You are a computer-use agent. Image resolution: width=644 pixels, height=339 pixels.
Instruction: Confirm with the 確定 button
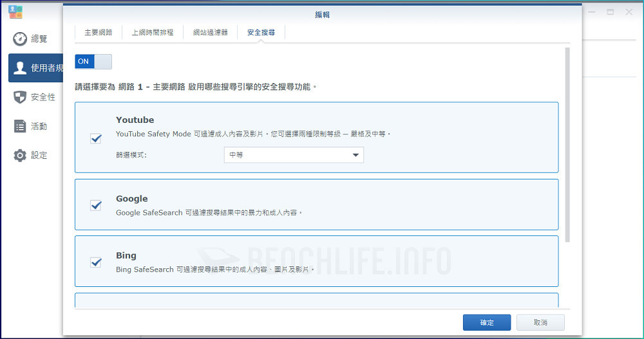pos(487,322)
